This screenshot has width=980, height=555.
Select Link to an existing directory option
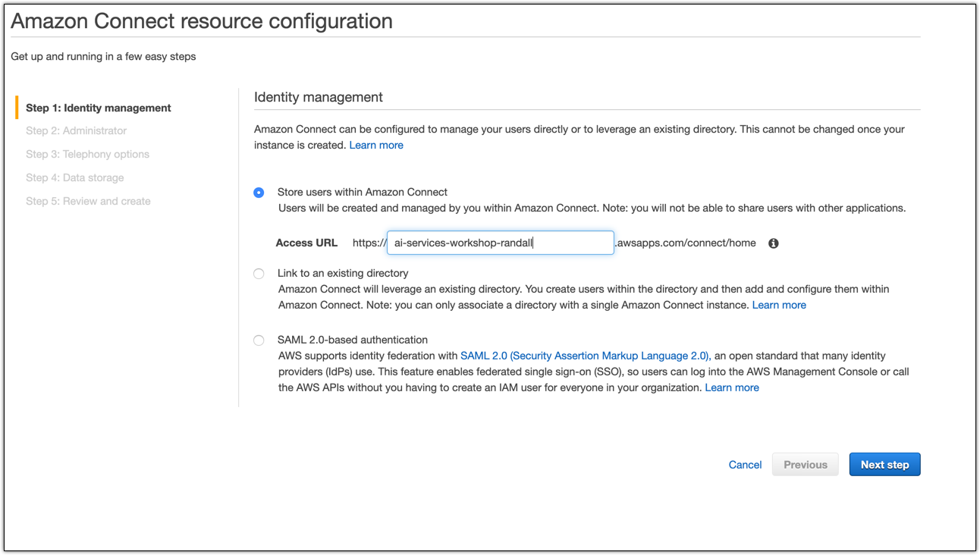point(259,274)
